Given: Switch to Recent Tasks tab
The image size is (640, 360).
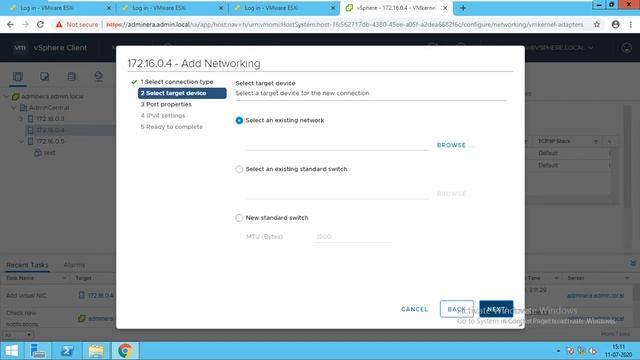Looking at the screenshot, I should [x=27, y=265].
